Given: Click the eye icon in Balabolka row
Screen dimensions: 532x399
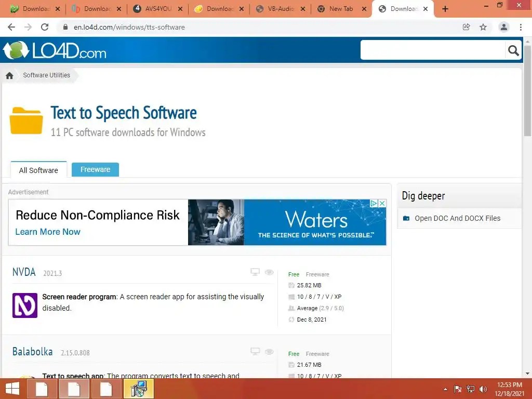Looking at the screenshot, I should point(269,352).
